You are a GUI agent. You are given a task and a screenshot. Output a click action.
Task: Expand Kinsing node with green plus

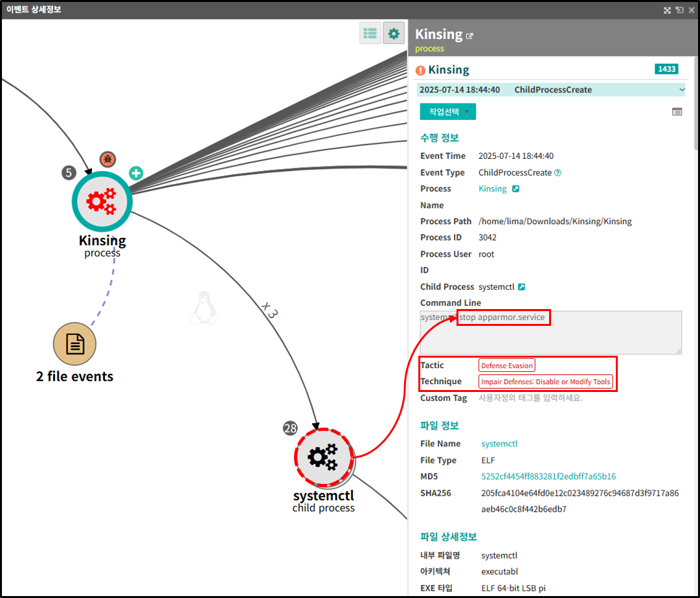click(136, 173)
